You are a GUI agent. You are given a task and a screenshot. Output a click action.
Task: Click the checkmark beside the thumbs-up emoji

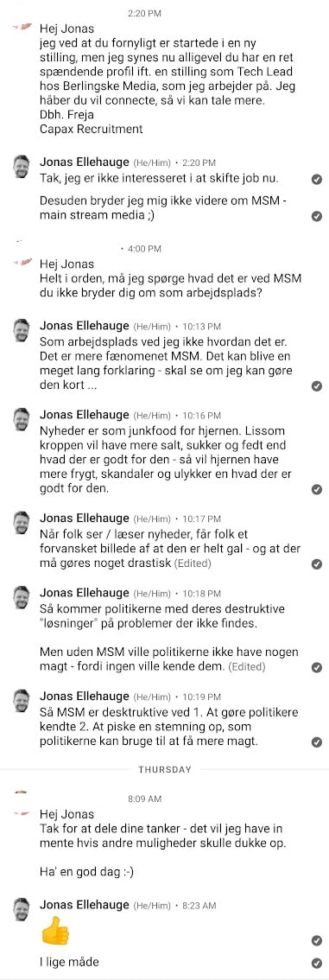(317, 940)
